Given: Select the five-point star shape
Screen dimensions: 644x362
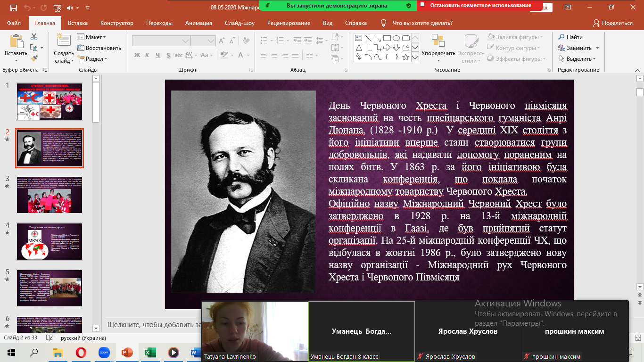Looking at the screenshot, I should 406,57.
